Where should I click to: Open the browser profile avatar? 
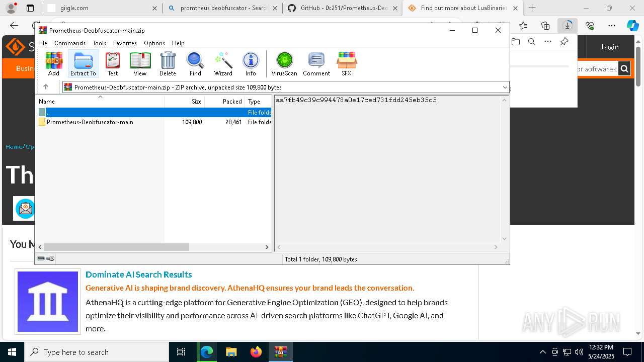(11, 8)
